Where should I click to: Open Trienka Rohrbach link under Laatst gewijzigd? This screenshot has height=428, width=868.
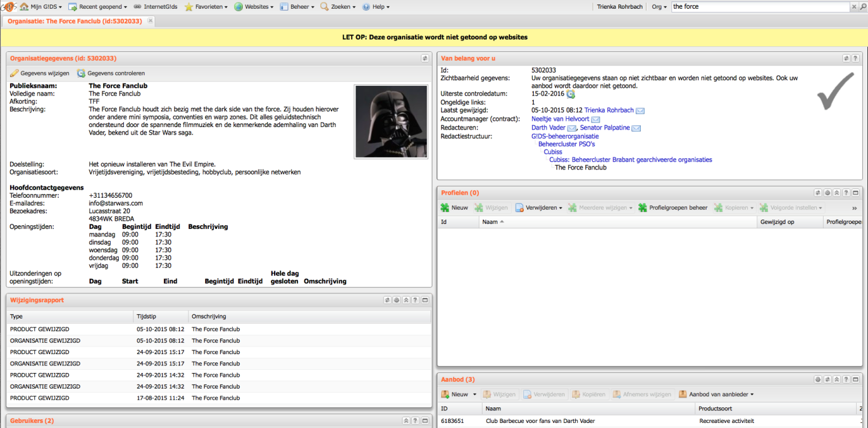click(609, 111)
